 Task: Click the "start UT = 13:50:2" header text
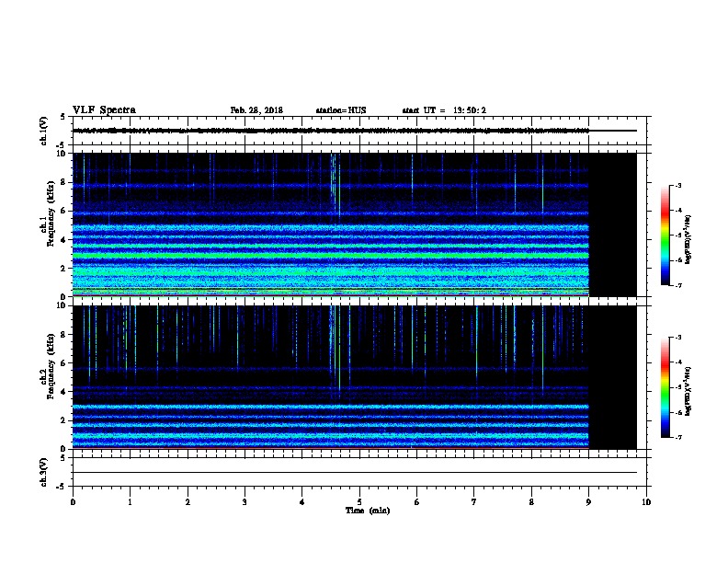pyautogui.click(x=444, y=110)
